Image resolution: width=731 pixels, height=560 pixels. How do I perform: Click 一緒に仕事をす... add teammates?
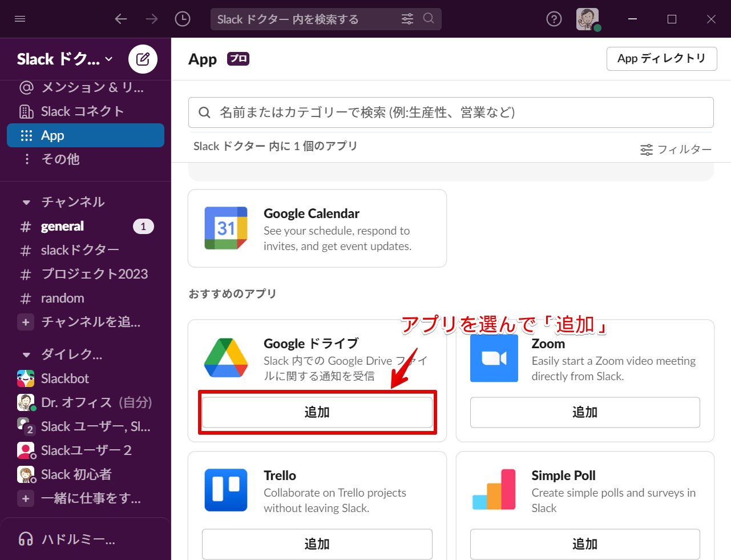pyautogui.click(x=86, y=498)
